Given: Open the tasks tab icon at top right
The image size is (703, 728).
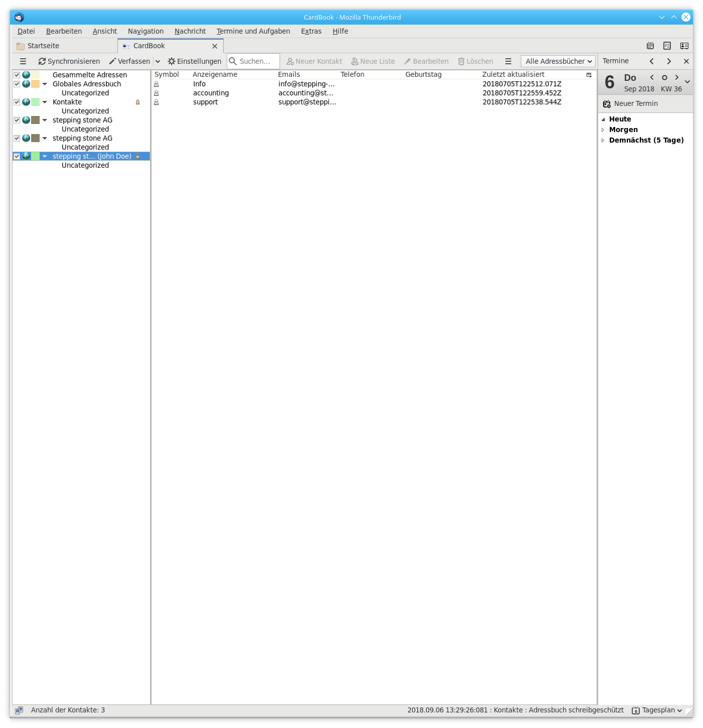Looking at the screenshot, I should [667, 46].
